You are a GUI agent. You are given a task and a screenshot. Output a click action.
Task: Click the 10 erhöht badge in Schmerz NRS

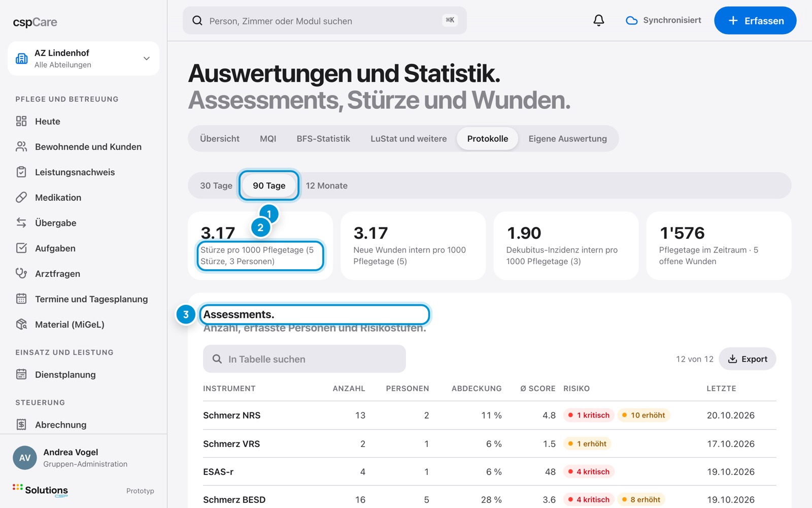point(644,415)
